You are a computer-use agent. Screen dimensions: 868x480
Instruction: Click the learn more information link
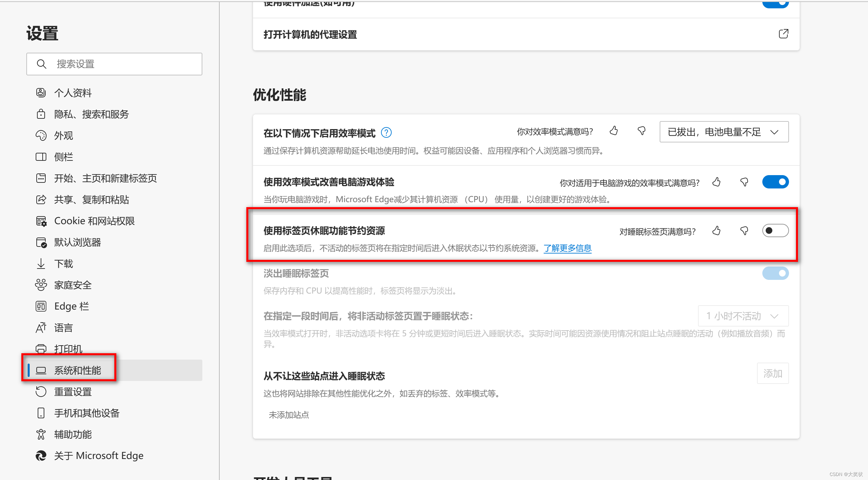pos(567,249)
